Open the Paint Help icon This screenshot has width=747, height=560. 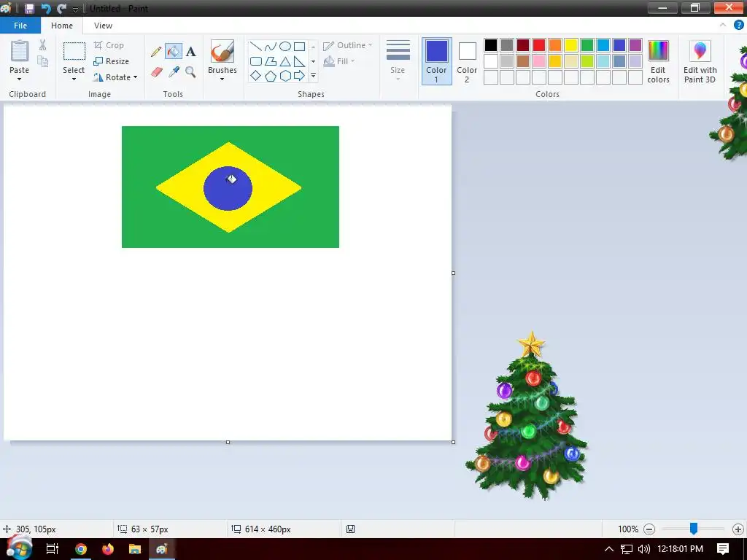click(738, 26)
